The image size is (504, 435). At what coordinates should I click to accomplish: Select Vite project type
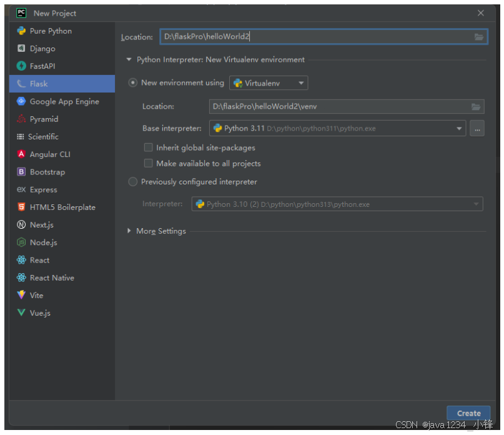coord(62,295)
